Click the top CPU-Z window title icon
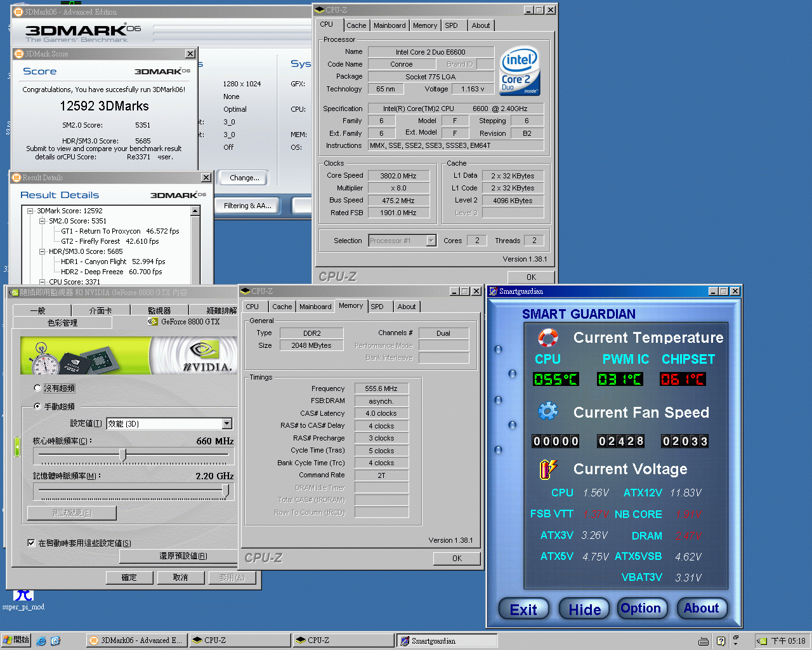 coord(320,10)
